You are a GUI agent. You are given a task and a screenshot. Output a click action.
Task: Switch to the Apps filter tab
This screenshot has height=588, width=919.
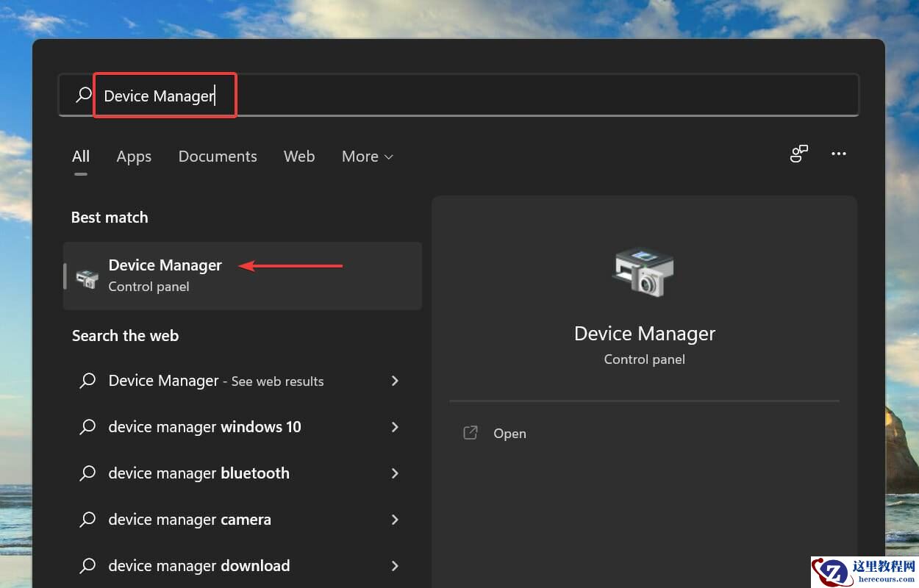pyautogui.click(x=134, y=156)
